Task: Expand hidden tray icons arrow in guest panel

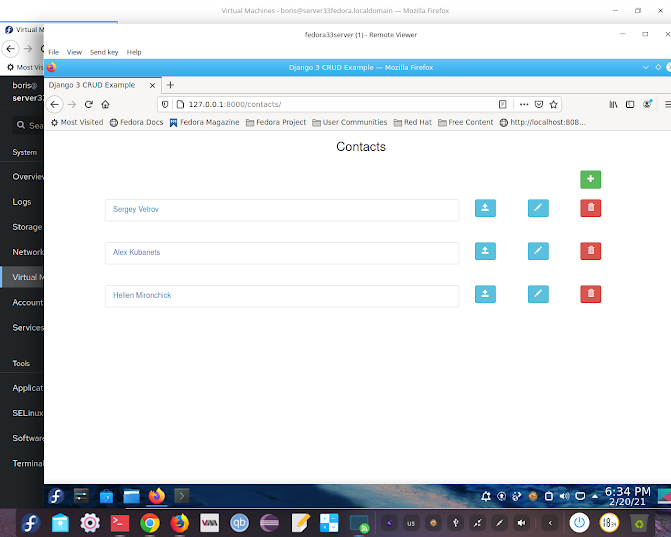Action: (595, 496)
